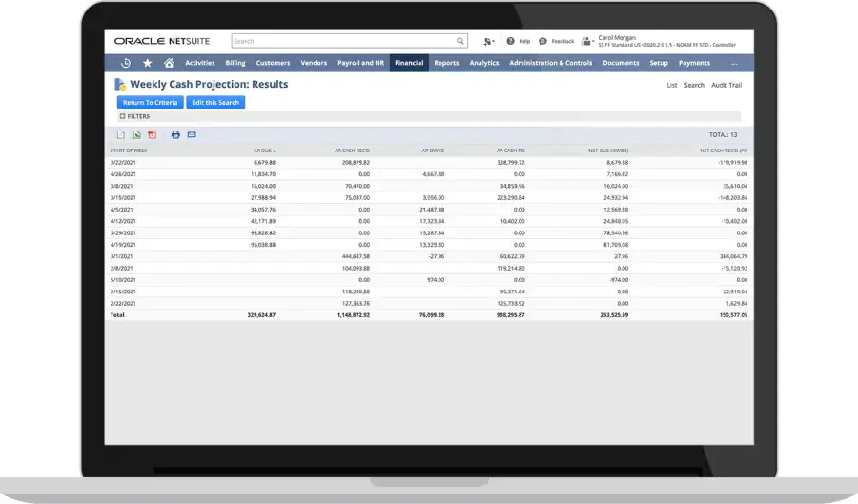Go to the Home house icon
The image size is (858, 504).
pos(169,63)
